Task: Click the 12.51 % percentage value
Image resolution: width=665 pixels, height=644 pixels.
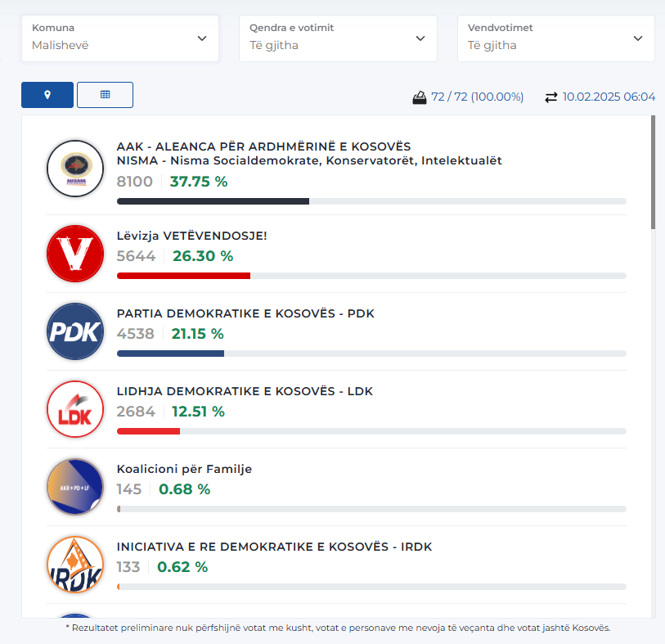Action: (198, 412)
